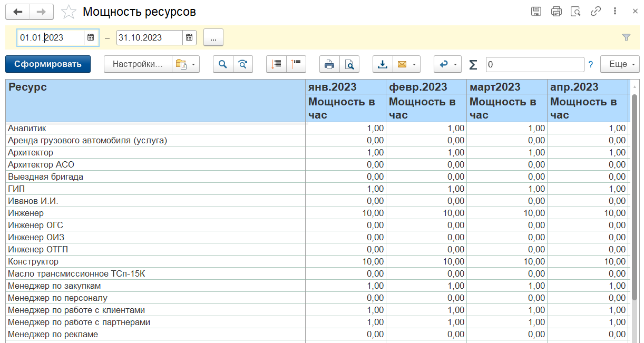Click the find magnifier icon in toolbar
This screenshot has width=644, height=343.
(x=223, y=64)
